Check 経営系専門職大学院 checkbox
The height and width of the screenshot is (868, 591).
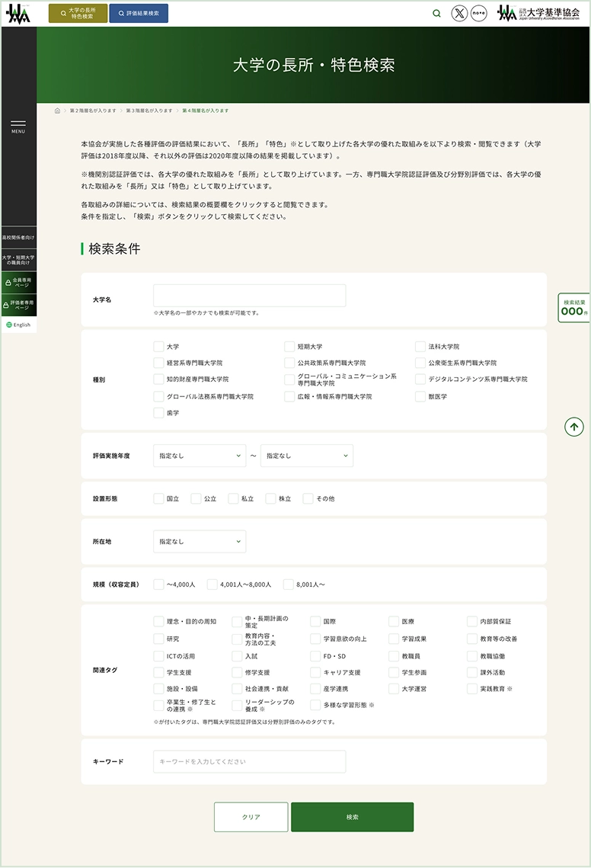coord(159,364)
